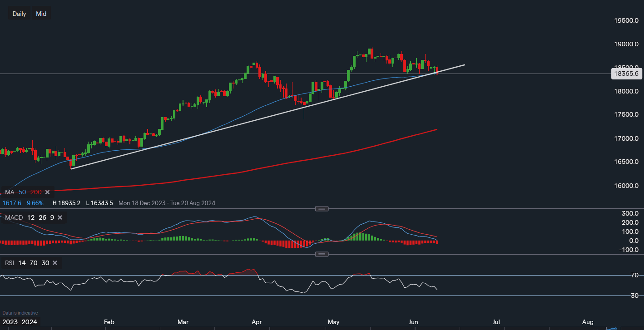
Task: Toggle RSI oversold level 30
Action: 44,262
